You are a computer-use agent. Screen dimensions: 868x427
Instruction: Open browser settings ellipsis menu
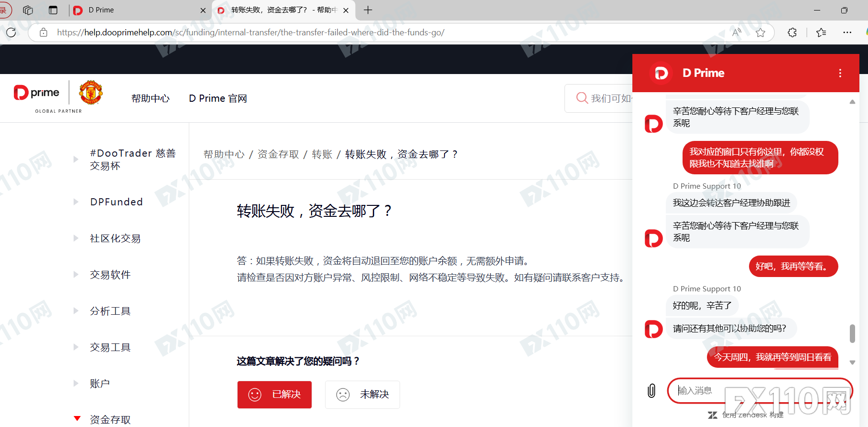point(847,32)
